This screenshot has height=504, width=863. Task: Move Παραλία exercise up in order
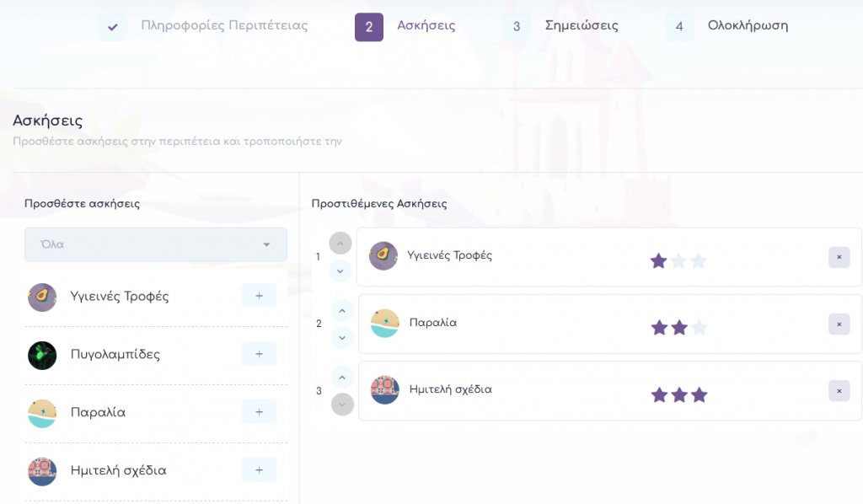(x=341, y=311)
